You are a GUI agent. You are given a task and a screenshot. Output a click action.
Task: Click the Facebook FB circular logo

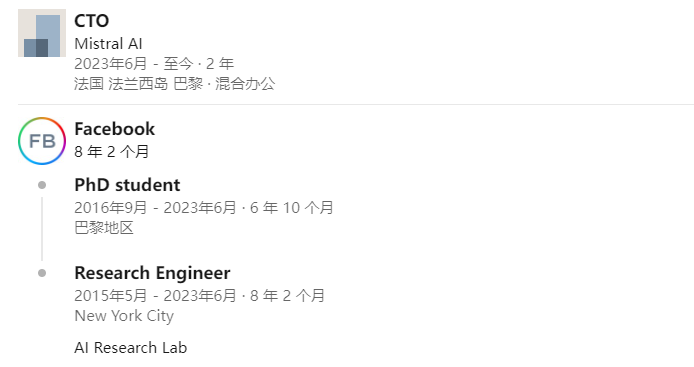point(42,141)
